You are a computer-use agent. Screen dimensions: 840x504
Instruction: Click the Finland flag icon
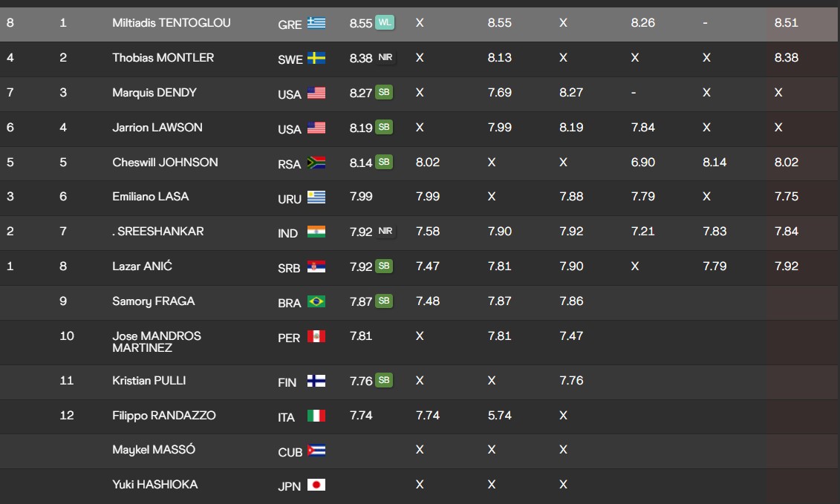tap(316, 381)
